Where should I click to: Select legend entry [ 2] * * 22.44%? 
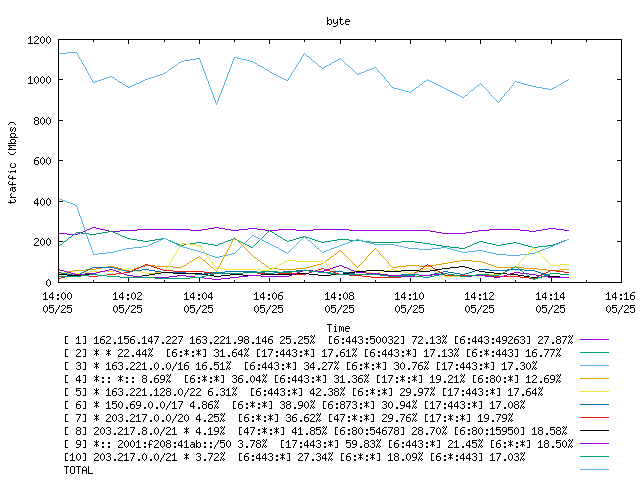pyautogui.click(x=312, y=353)
